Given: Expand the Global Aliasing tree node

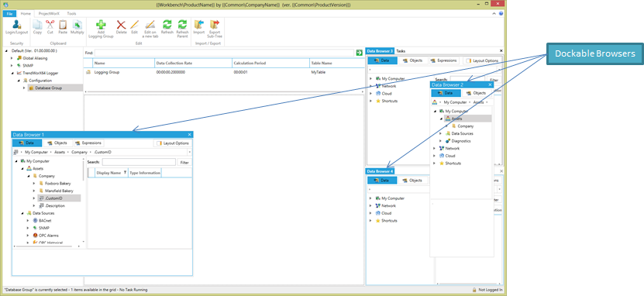Looking at the screenshot, I should pyautogui.click(x=12, y=58).
